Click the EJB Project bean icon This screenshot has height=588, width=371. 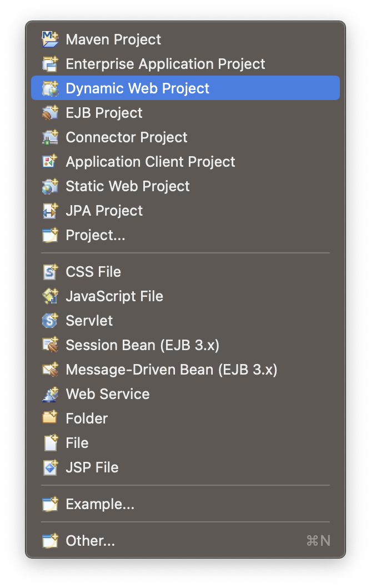click(50, 113)
